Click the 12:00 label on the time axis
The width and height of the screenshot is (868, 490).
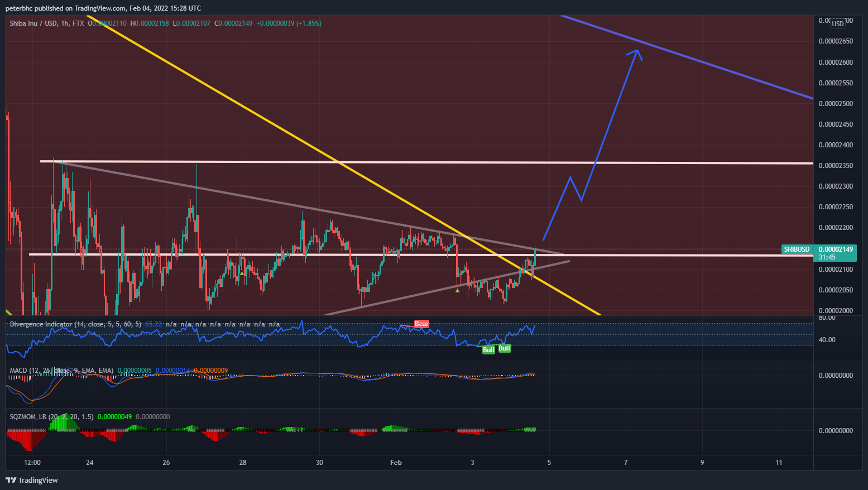[x=32, y=463]
